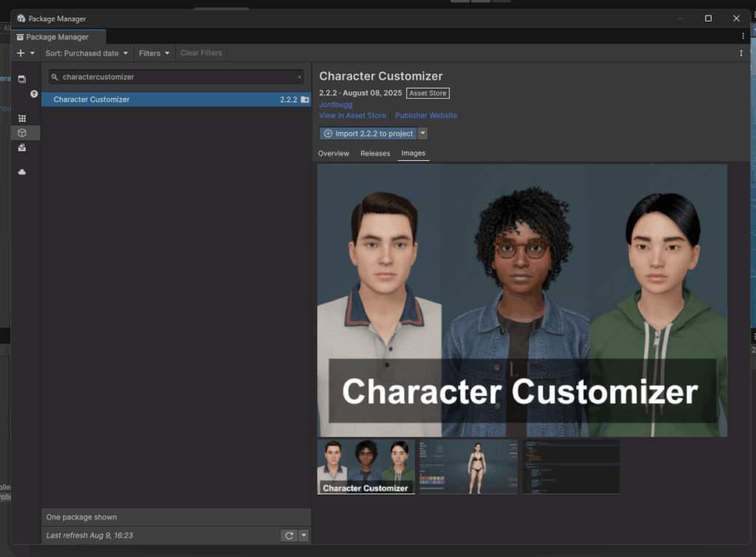
Task: Select the three-characters thumbnail
Action: tap(366, 466)
